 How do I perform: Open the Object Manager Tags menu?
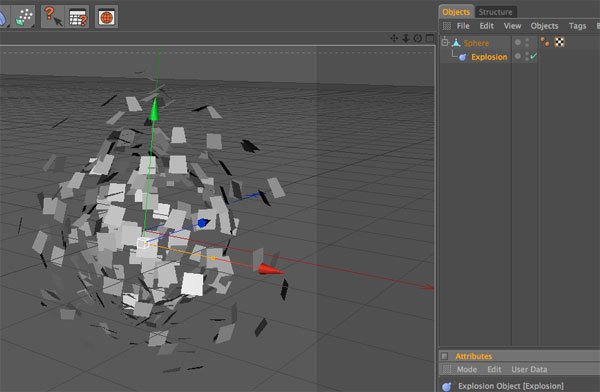pyautogui.click(x=577, y=26)
